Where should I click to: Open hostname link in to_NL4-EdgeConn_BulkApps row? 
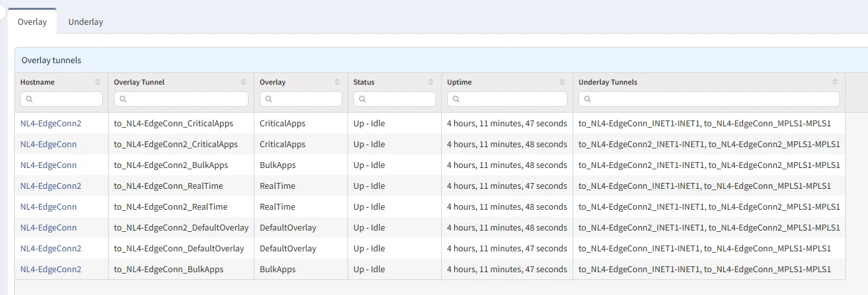pyautogui.click(x=51, y=269)
